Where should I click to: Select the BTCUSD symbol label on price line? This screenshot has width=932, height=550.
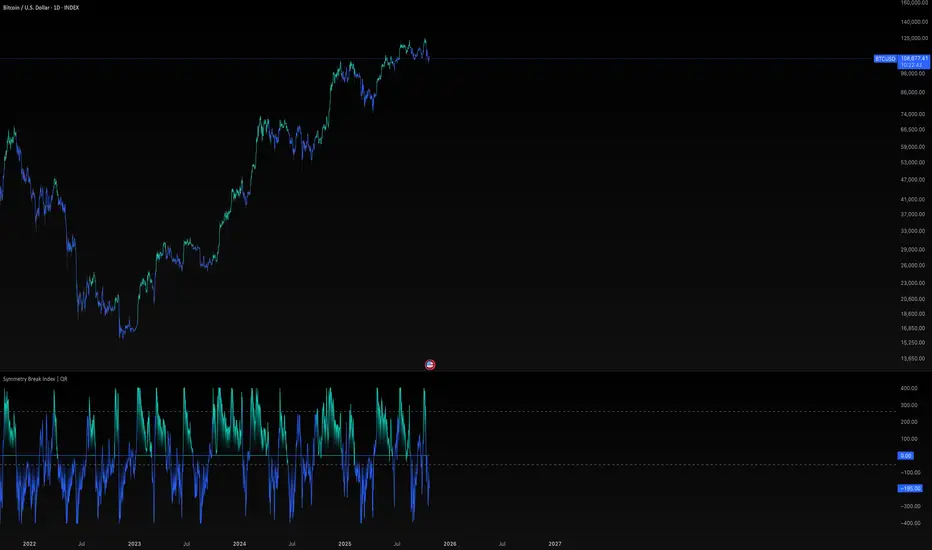[x=885, y=59]
